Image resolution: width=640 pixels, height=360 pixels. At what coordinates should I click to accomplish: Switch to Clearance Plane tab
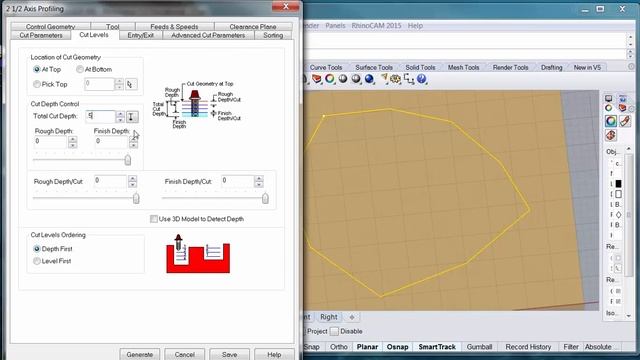pos(253,27)
